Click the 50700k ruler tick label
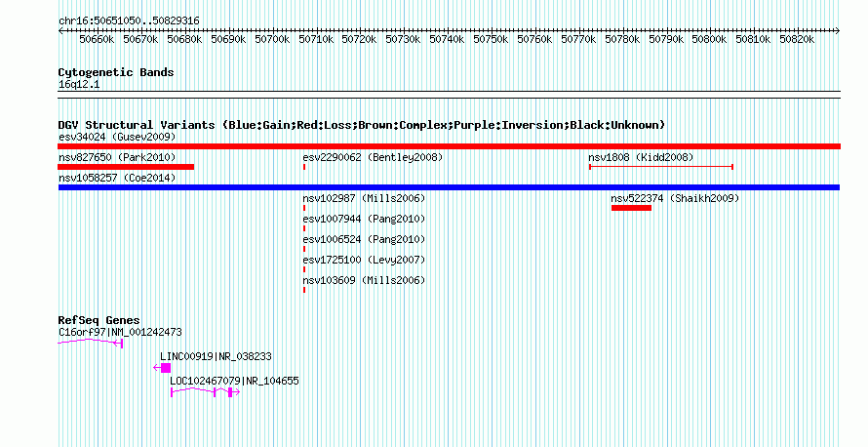 click(x=272, y=39)
